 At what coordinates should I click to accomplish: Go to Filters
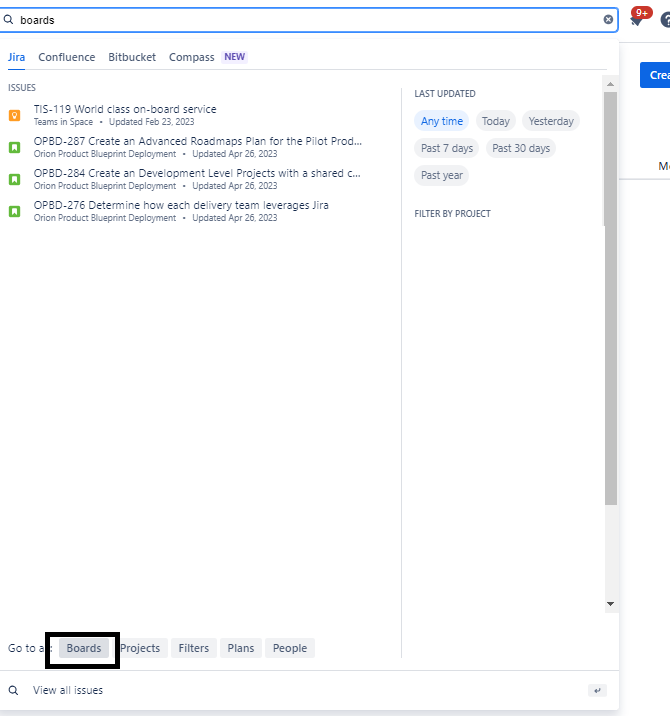[x=194, y=648]
